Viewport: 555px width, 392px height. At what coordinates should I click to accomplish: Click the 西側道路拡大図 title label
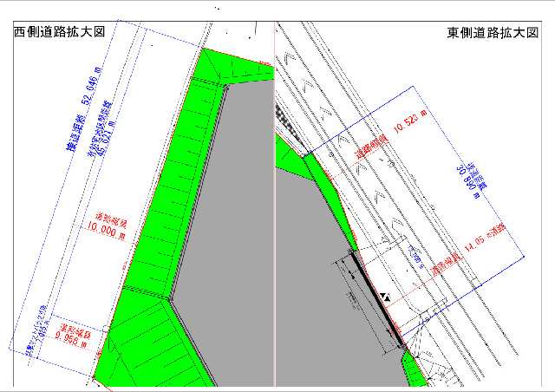click(x=60, y=31)
